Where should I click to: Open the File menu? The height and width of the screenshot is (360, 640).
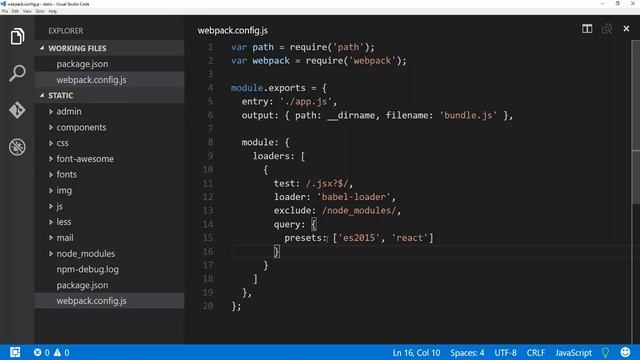click(x=4, y=11)
